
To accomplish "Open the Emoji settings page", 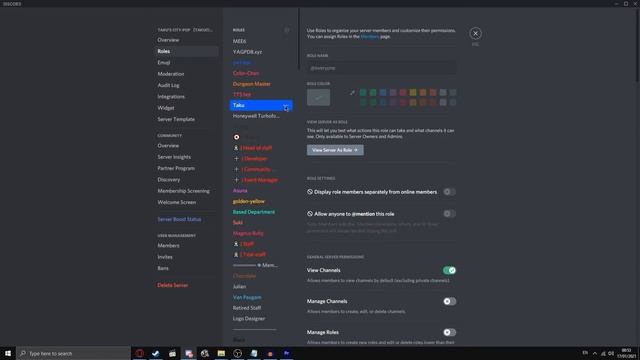I will coord(164,63).
